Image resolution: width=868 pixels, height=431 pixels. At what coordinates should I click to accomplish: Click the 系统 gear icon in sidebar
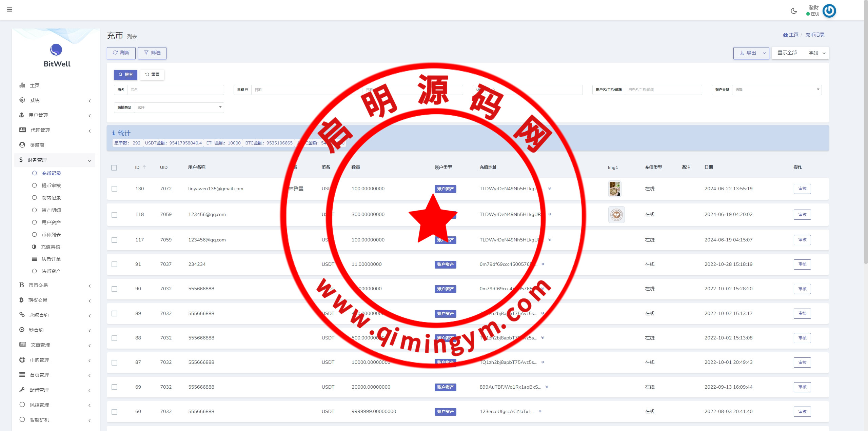click(22, 100)
